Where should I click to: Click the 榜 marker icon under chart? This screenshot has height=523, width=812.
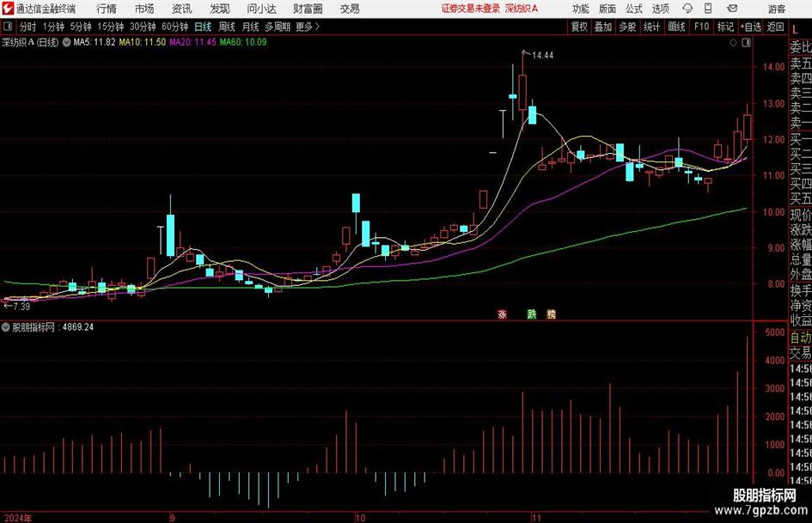[x=552, y=313]
